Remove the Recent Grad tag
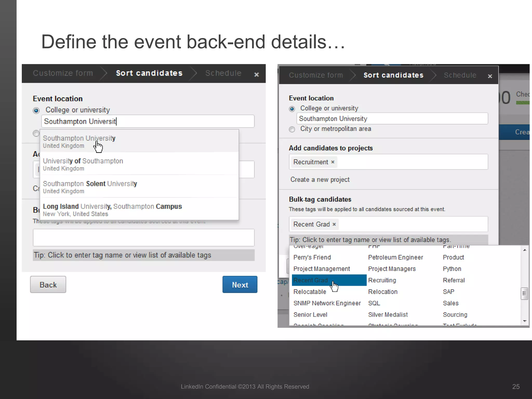The height and width of the screenshot is (399, 532). click(334, 224)
